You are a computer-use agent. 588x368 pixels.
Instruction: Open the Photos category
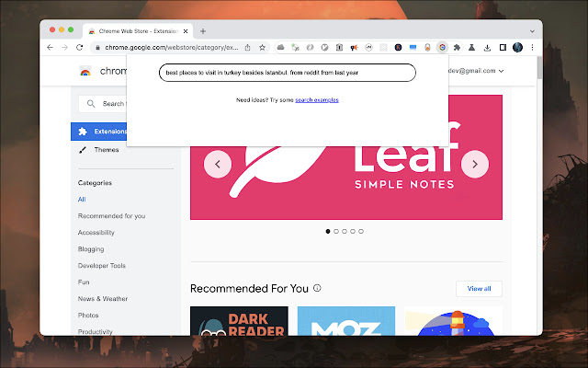pyautogui.click(x=88, y=315)
